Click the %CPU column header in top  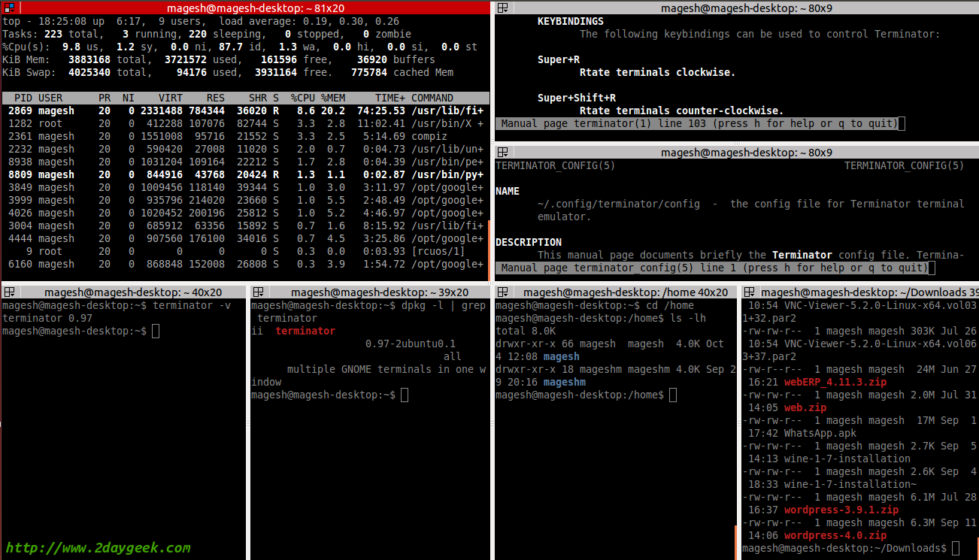pos(303,98)
